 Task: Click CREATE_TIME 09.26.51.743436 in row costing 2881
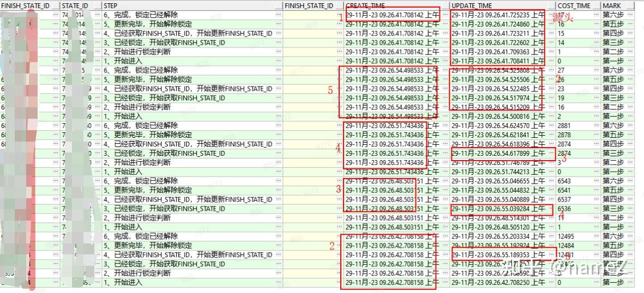pyautogui.click(x=392, y=126)
